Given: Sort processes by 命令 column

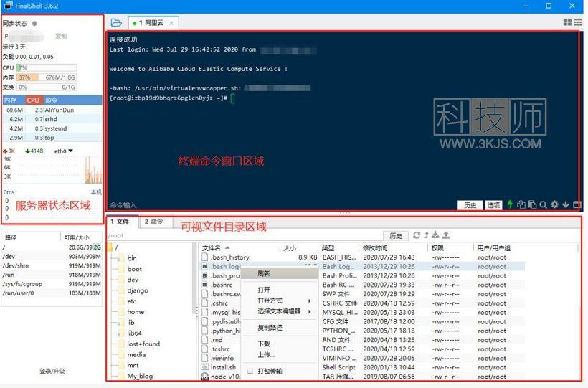Looking at the screenshot, I should (72, 100).
